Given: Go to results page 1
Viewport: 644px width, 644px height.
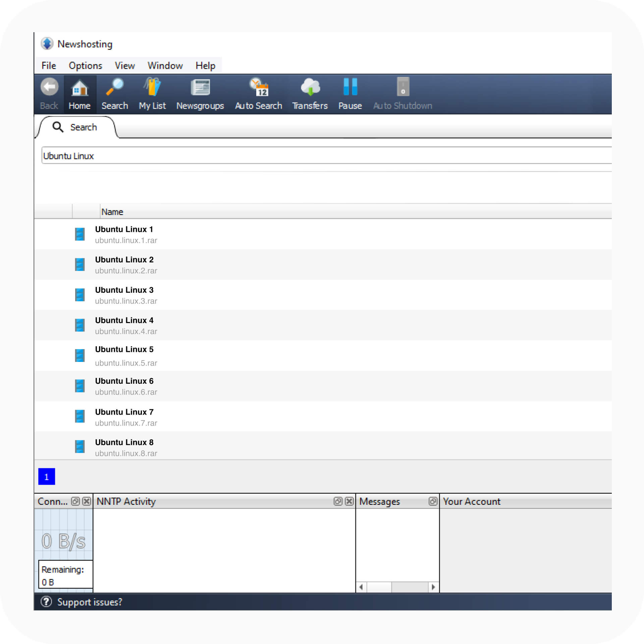Looking at the screenshot, I should (47, 476).
